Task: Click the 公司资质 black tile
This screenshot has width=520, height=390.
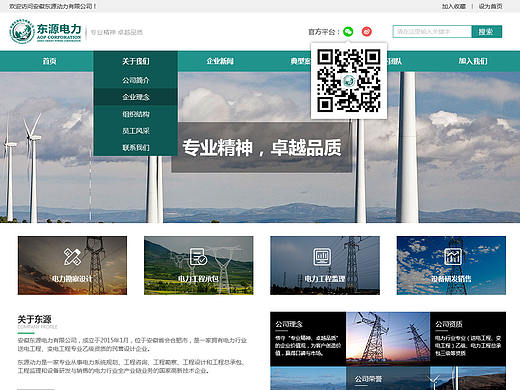Action: (x=468, y=339)
